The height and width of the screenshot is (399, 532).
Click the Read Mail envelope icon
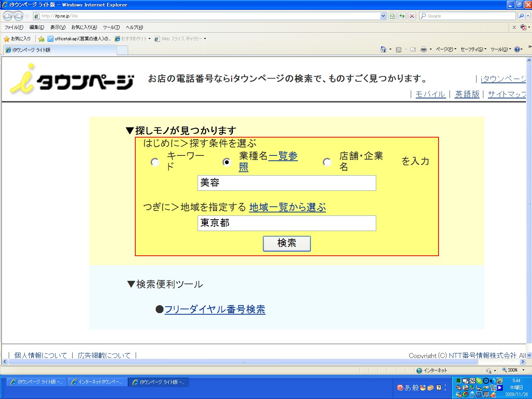point(413,49)
